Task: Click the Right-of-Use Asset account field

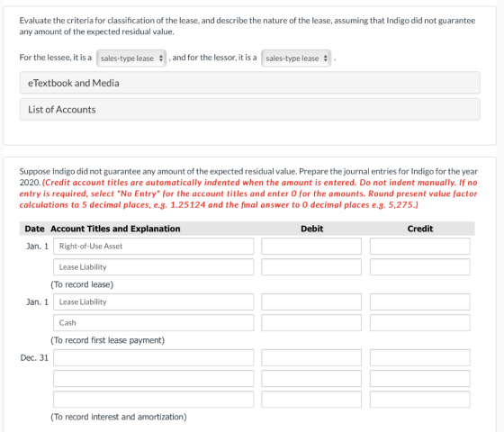Action: [153, 247]
